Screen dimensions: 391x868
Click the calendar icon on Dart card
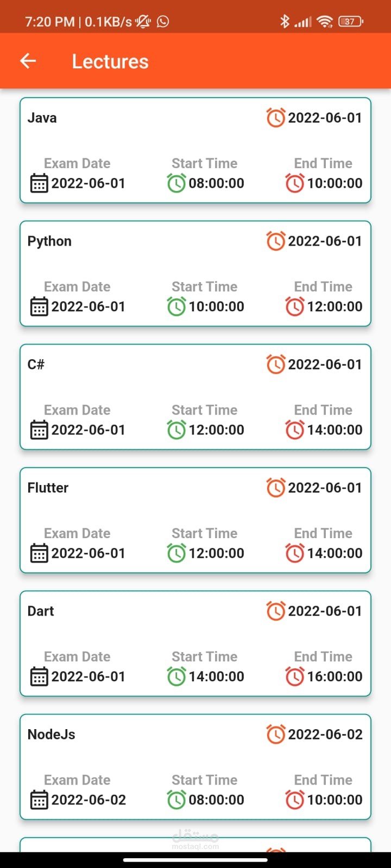pyautogui.click(x=39, y=676)
